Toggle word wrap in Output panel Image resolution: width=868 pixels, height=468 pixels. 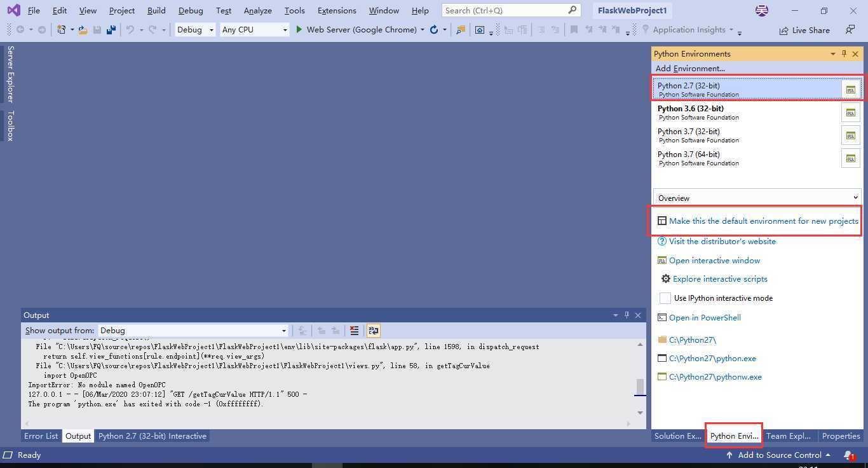[373, 331]
